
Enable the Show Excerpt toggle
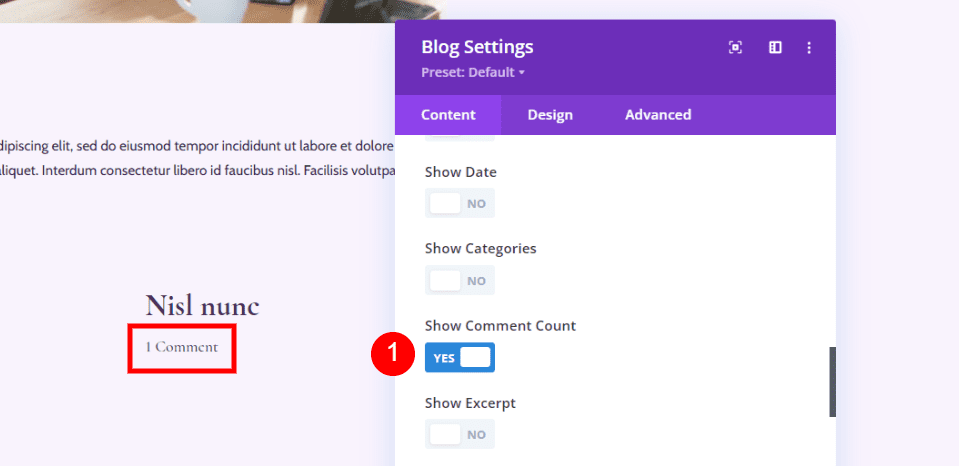coord(460,434)
